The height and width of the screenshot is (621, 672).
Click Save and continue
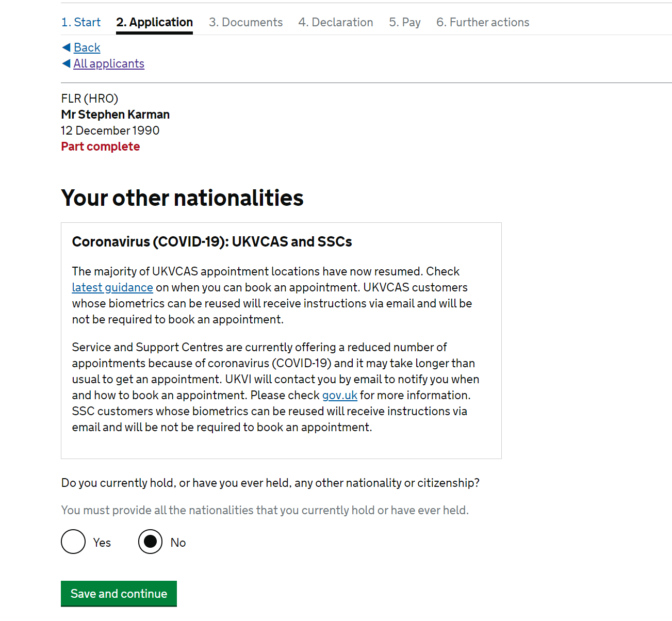(119, 594)
